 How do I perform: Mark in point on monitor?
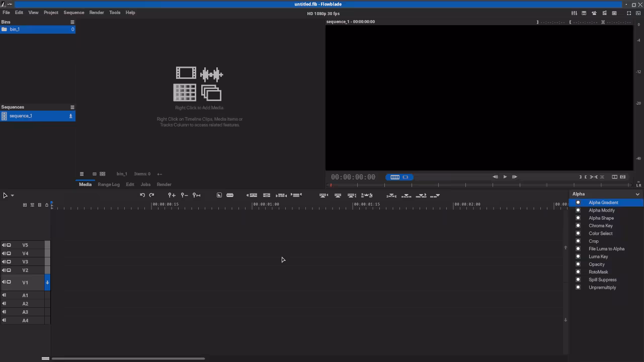coord(580,177)
